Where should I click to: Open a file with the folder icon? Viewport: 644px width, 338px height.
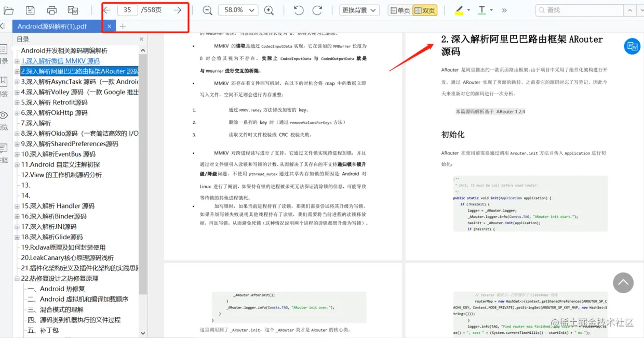point(8,10)
